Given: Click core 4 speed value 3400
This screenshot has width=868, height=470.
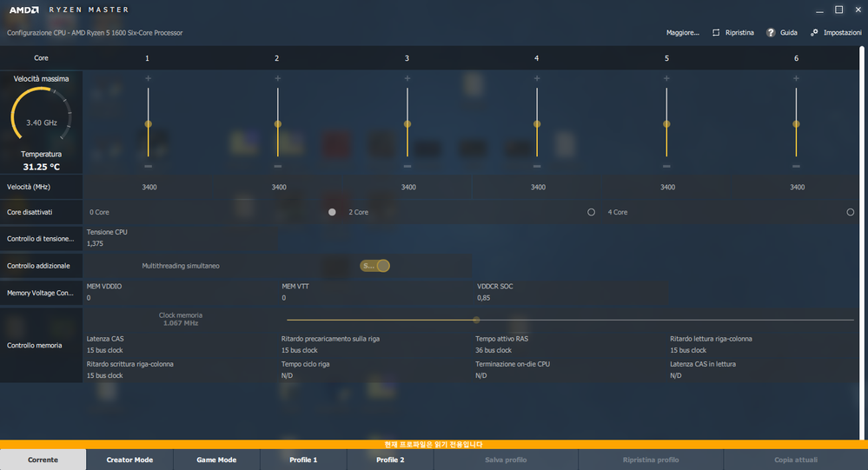Looking at the screenshot, I should pos(538,187).
